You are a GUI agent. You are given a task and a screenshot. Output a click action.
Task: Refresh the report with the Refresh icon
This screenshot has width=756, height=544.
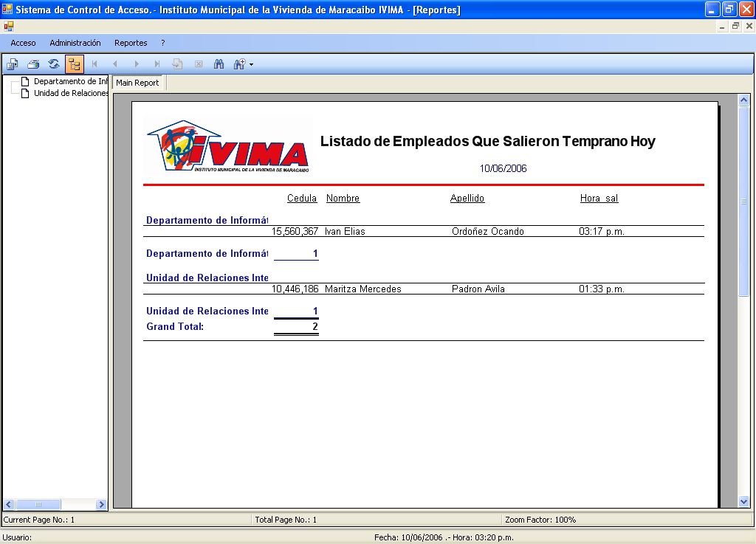(x=54, y=64)
